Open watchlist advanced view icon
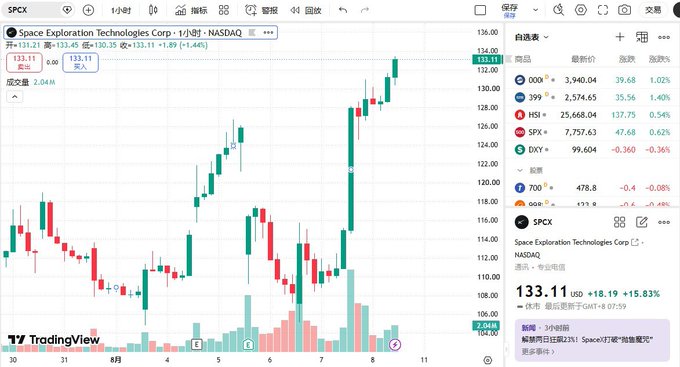680x367 pixels. point(642,37)
